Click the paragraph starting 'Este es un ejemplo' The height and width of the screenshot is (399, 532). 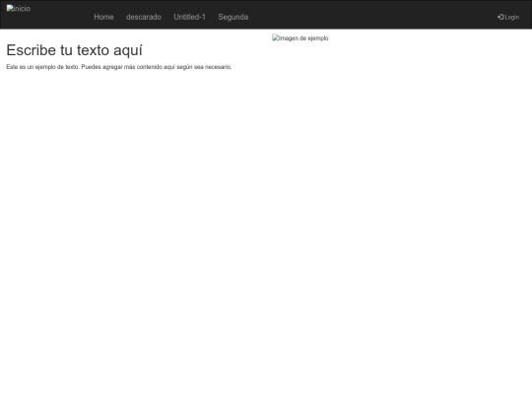click(119, 67)
